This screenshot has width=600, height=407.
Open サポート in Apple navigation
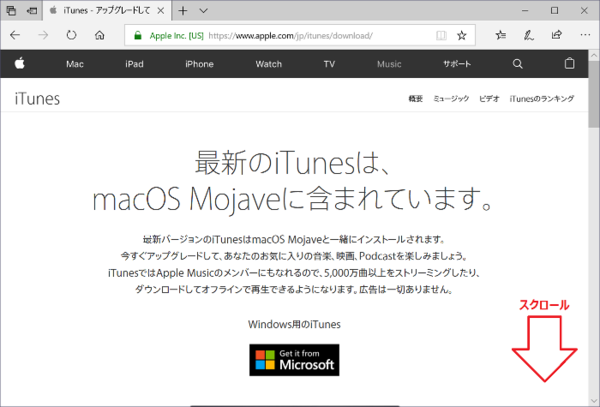tap(457, 64)
